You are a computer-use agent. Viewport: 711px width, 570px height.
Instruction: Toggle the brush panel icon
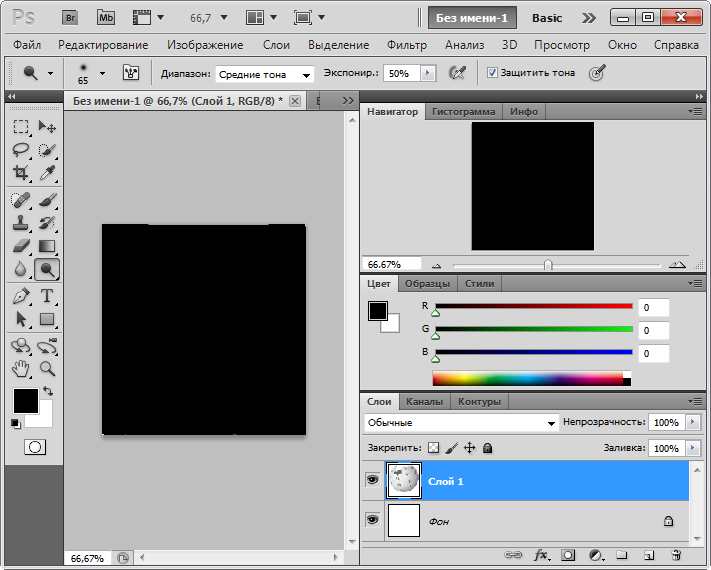(x=131, y=73)
